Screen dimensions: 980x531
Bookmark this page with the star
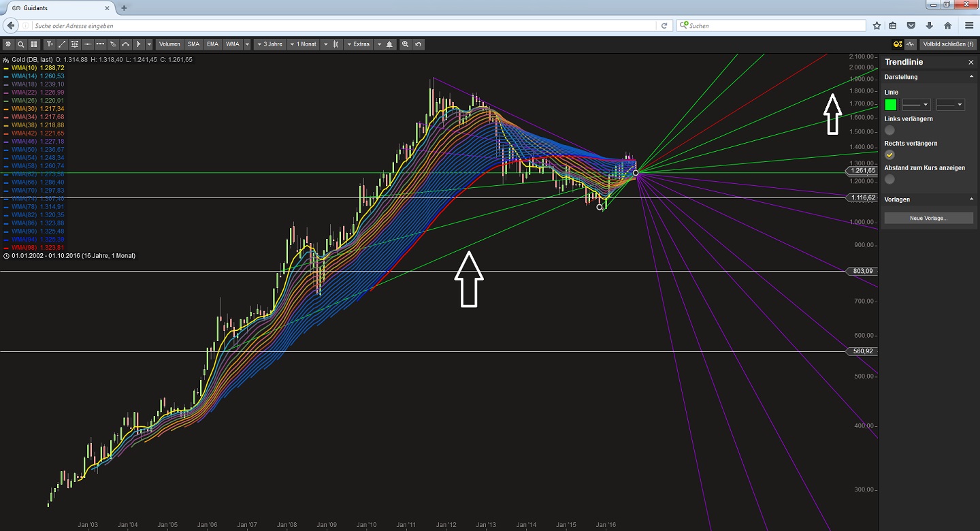pos(877,26)
